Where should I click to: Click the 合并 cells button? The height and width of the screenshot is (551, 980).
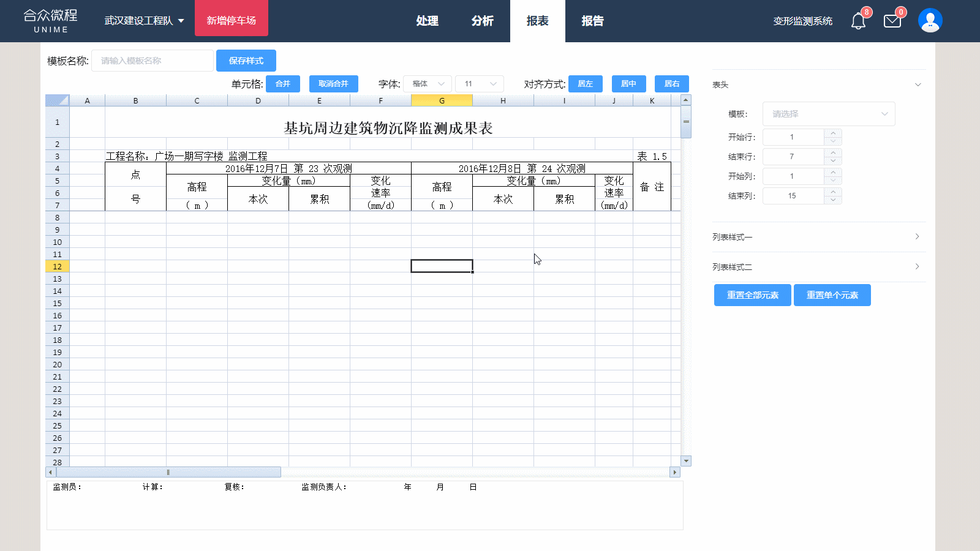pos(282,84)
